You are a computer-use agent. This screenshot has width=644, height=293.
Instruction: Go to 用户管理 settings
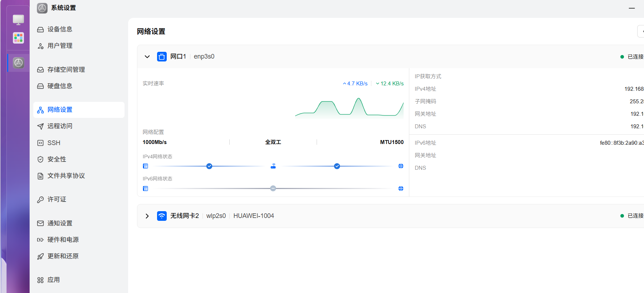pyautogui.click(x=60, y=46)
